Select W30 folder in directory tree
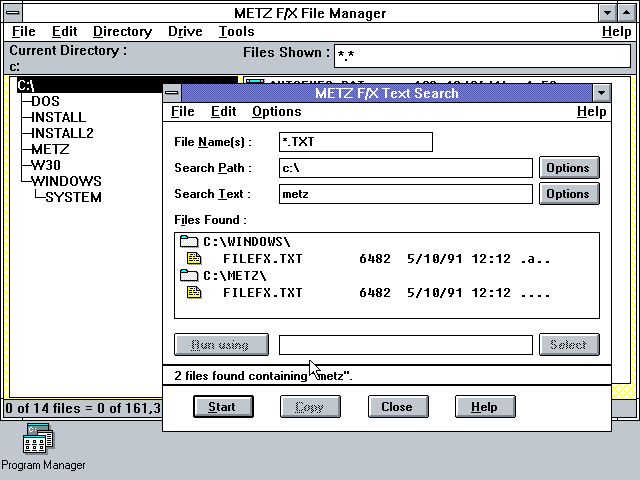Image resolution: width=640 pixels, height=480 pixels. point(46,165)
